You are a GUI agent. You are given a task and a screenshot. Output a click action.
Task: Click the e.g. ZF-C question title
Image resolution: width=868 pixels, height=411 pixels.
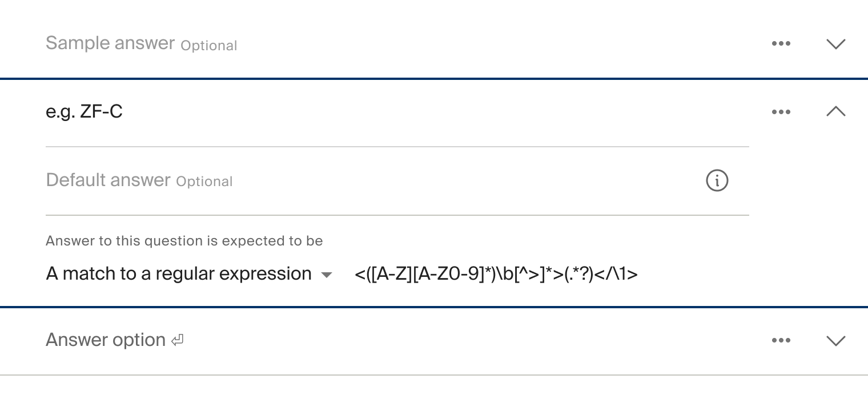point(85,111)
